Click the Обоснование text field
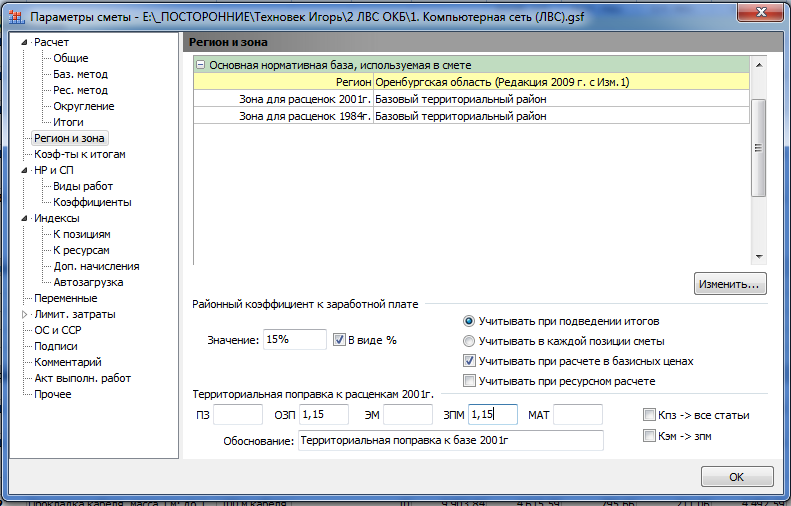The height and width of the screenshot is (506, 791). pyautogui.click(x=450, y=440)
